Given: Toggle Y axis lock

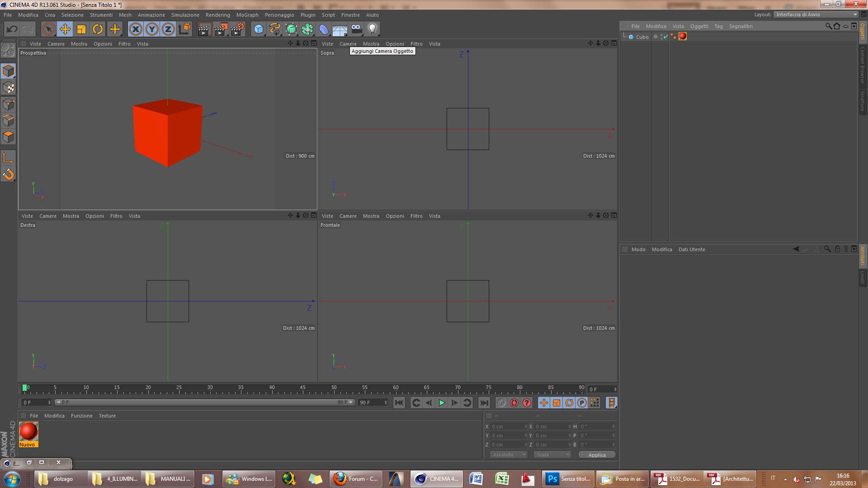Looking at the screenshot, I should click(152, 29).
